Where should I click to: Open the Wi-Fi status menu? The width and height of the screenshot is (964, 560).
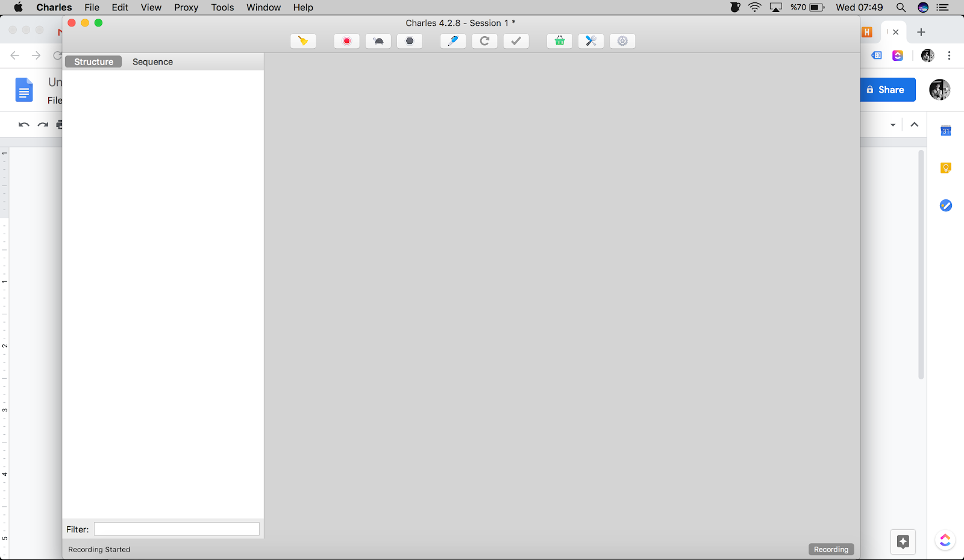[755, 7]
